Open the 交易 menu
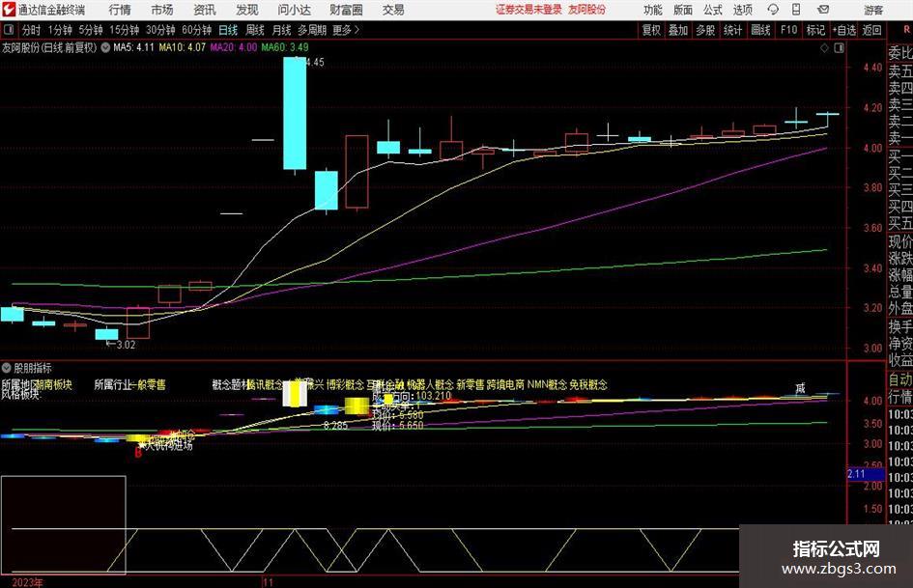913x588 pixels. (393, 10)
